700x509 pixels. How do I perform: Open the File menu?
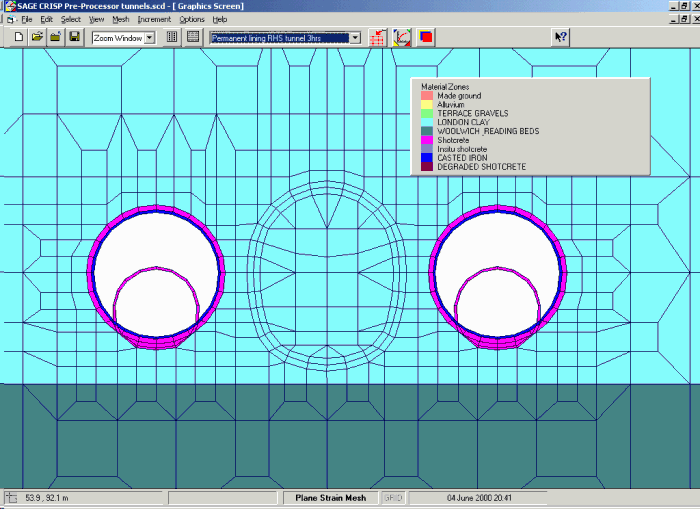pos(27,20)
